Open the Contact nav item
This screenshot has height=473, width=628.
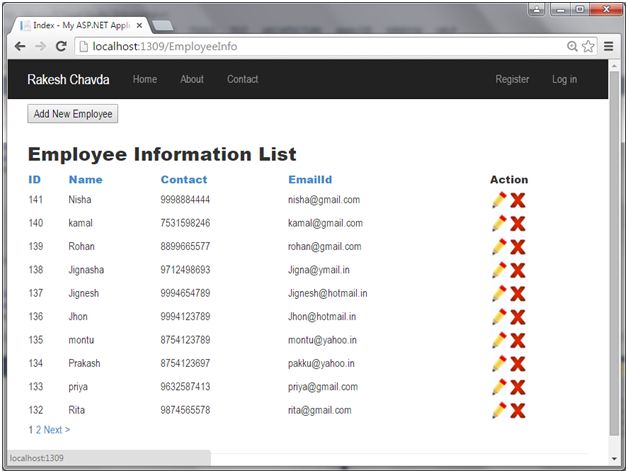(242, 79)
